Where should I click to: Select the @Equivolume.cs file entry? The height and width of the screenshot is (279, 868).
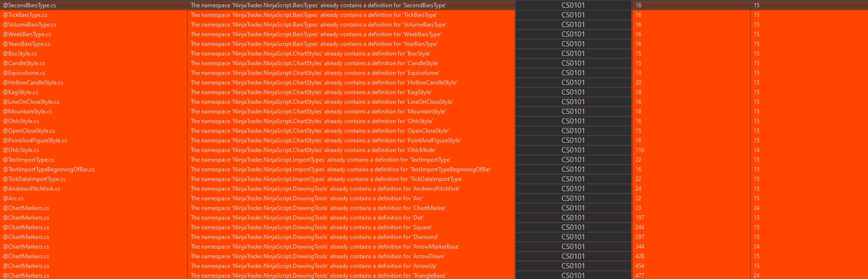(x=24, y=73)
